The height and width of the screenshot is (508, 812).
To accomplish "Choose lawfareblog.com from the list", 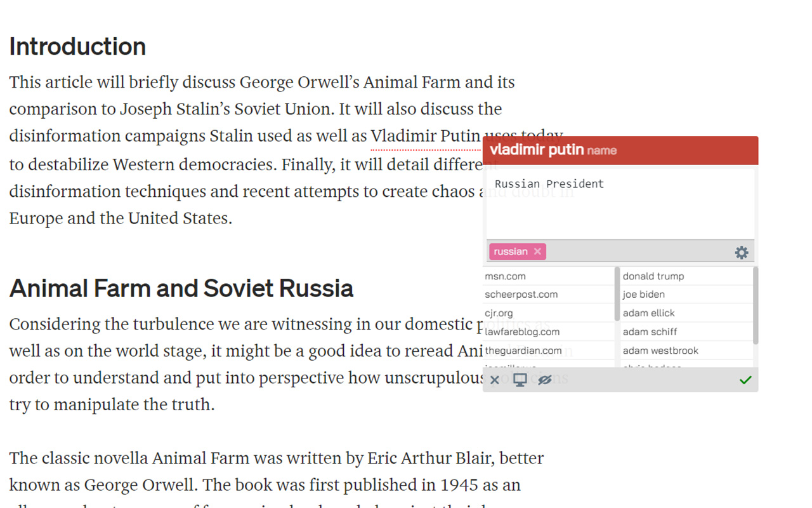I will pos(548,331).
